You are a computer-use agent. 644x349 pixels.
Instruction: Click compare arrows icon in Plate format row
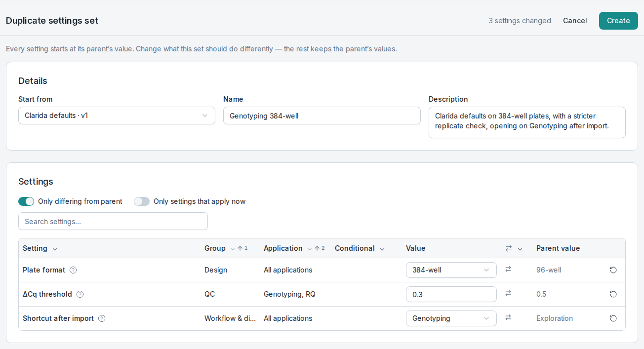point(508,270)
